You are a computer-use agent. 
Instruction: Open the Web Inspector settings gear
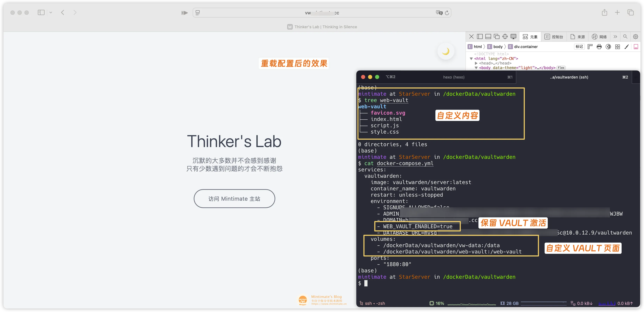635,37
